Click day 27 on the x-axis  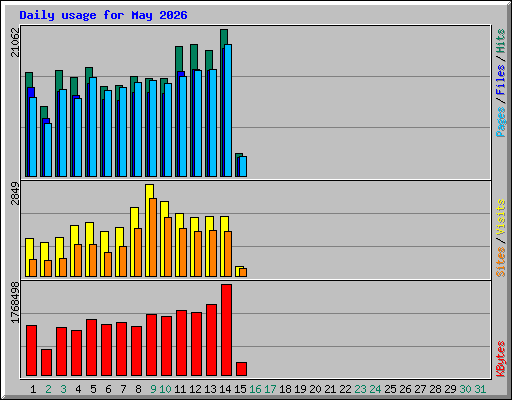pos(420,389)
